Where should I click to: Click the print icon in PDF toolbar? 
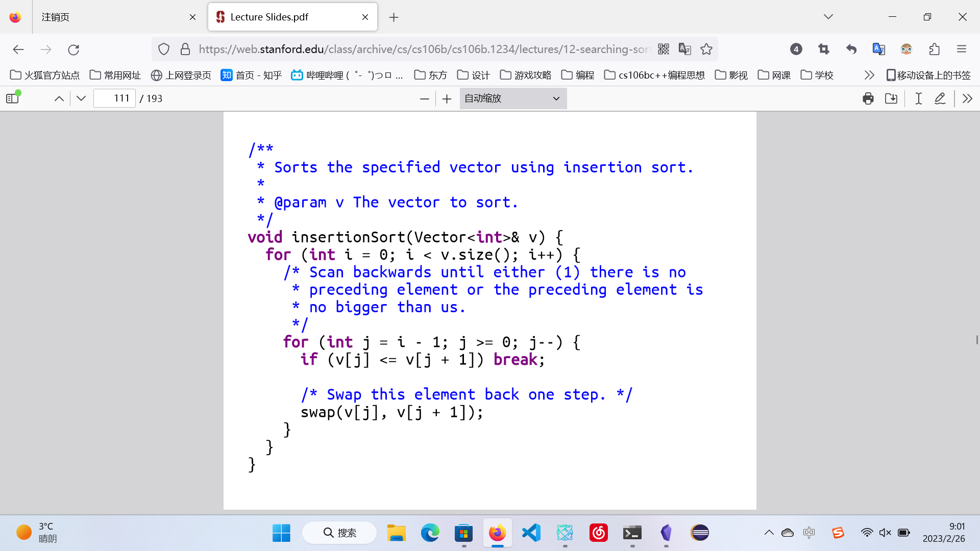pyautogui.click(x=868, y=99)
